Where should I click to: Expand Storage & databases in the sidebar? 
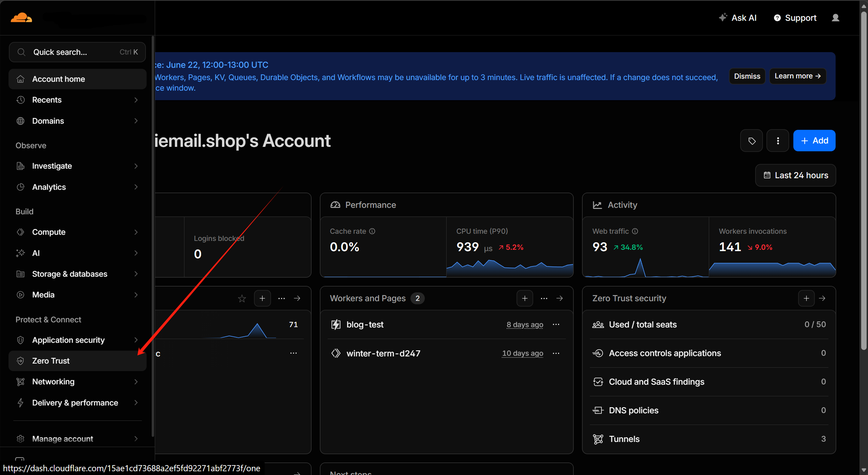tap(77, 274)
